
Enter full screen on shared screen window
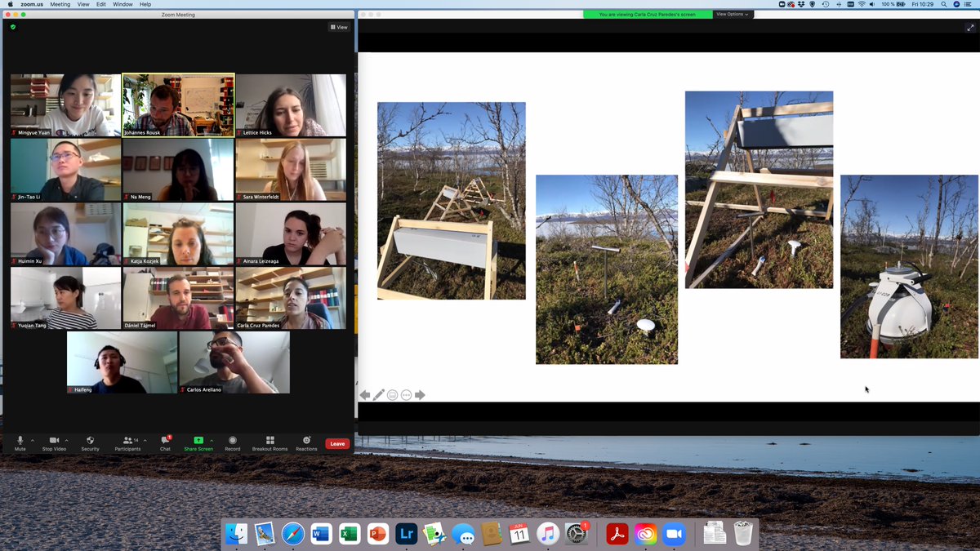tap(970, 27)
